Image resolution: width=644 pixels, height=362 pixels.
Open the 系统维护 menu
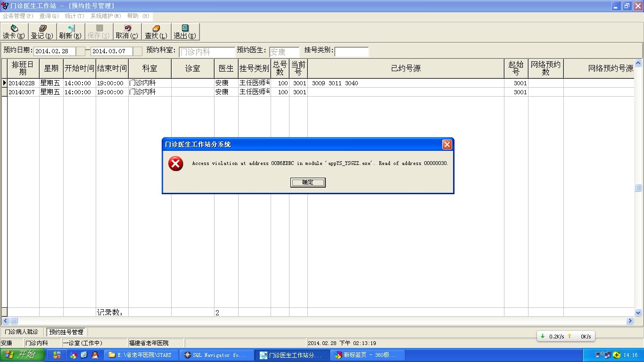(106, 16)
